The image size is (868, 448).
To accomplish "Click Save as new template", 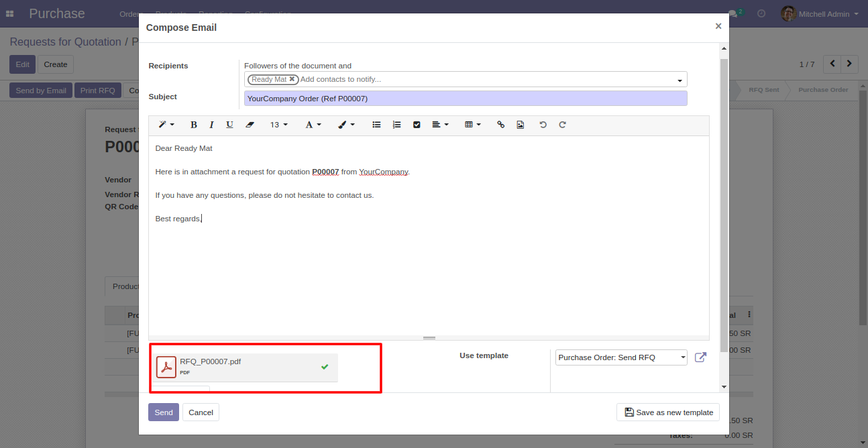I will [668, 412].
